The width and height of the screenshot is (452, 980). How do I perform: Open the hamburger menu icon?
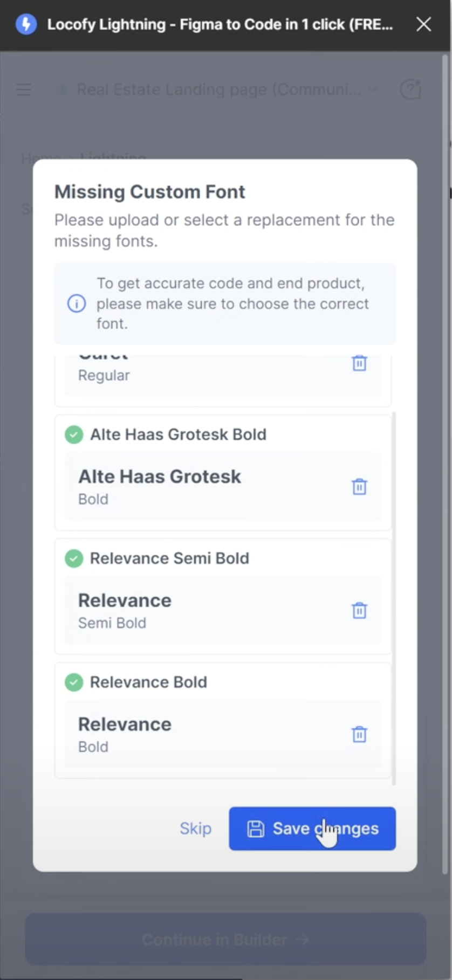[24, 89]
